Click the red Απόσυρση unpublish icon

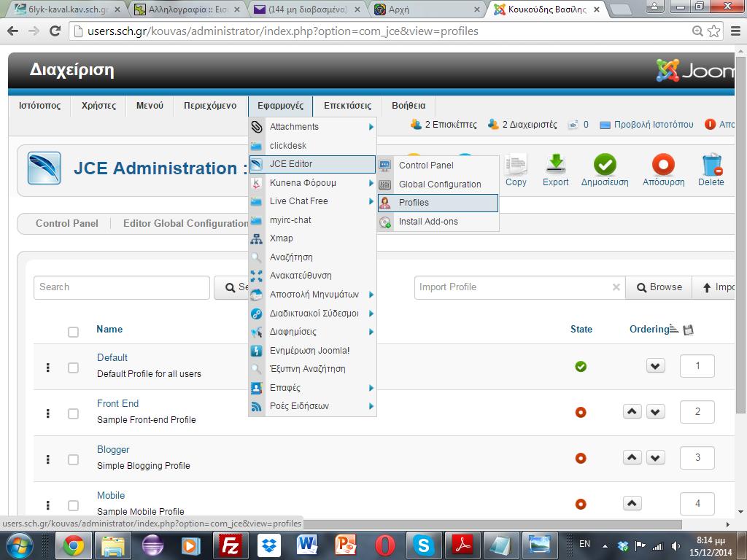tap(663, 165)
